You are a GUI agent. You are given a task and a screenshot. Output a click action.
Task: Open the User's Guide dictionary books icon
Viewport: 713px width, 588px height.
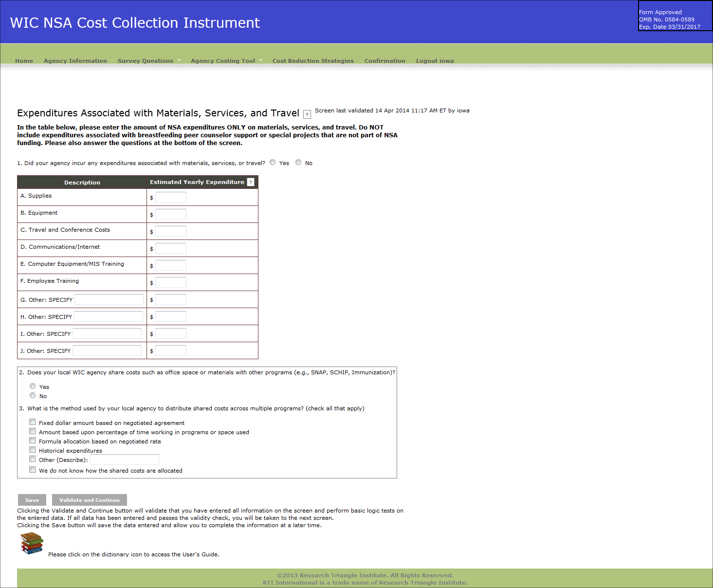32,543
